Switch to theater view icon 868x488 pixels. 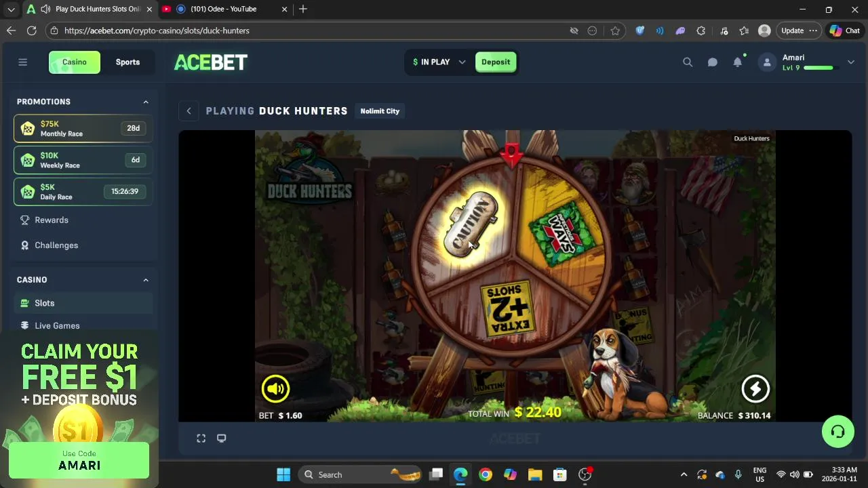click(x=221, y=439)
